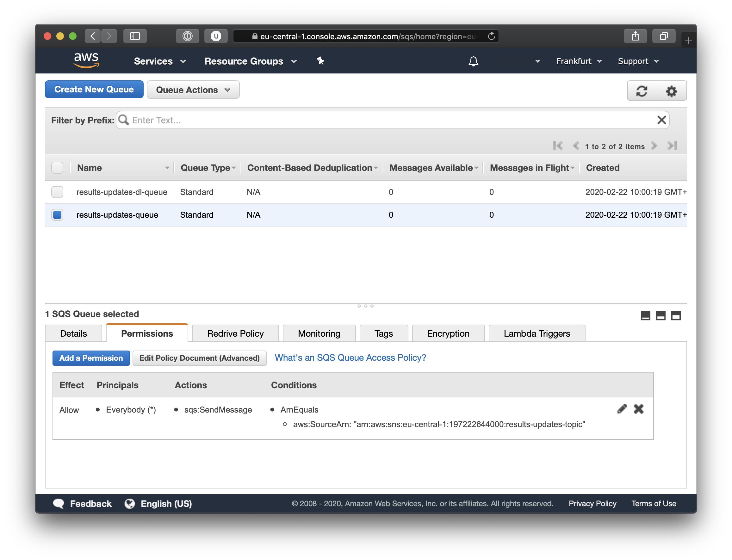Image resolution: width=732 pixels, height=560 pixels.
Task: Click the pin shortcut icon in navbar
Action: 320,61
